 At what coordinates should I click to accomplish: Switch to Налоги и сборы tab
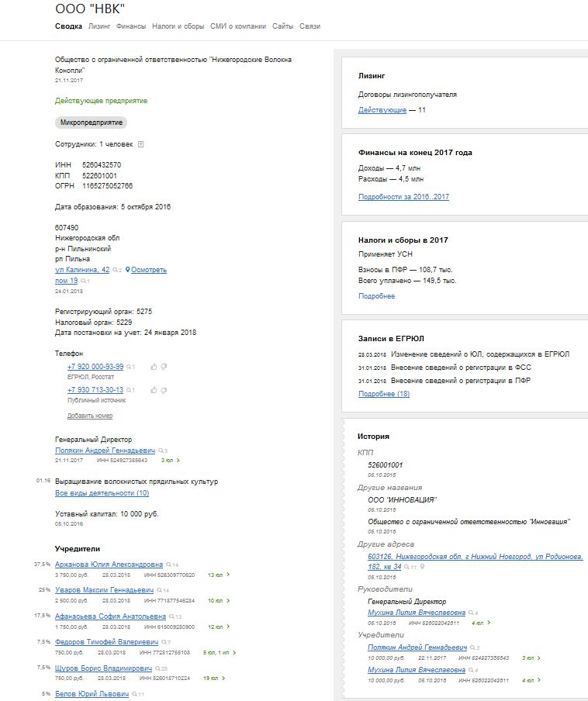pos(178,26)
